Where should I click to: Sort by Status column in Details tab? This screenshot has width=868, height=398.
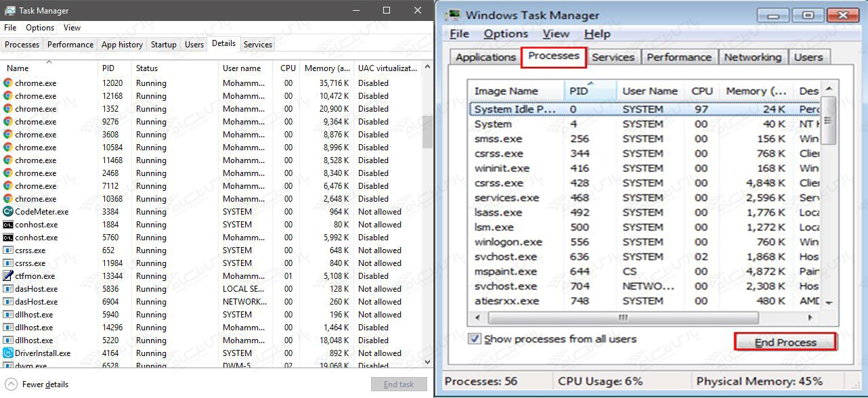[x=175, y=68]
